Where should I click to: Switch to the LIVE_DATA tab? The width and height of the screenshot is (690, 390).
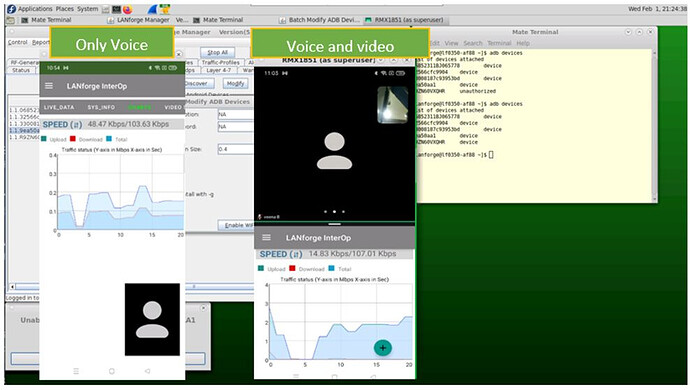(59, 107)
